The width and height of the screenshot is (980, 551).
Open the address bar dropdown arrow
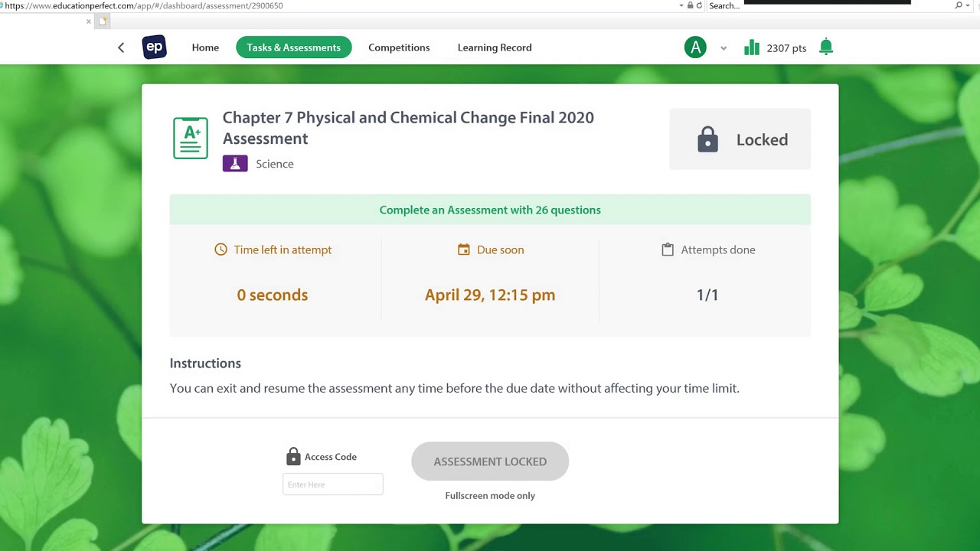point(681,5)
